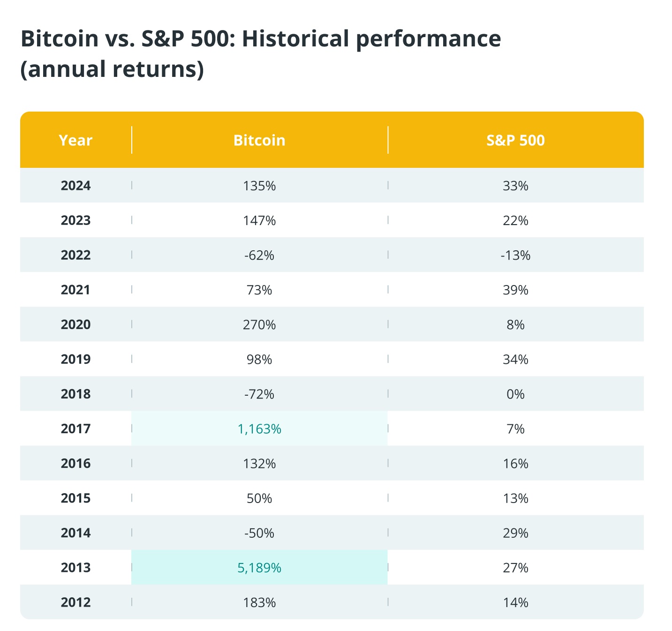Select the highlighted 5,189% Bitcoin cell
This screenshot has width=672, height=631.
tap(259, 568)
